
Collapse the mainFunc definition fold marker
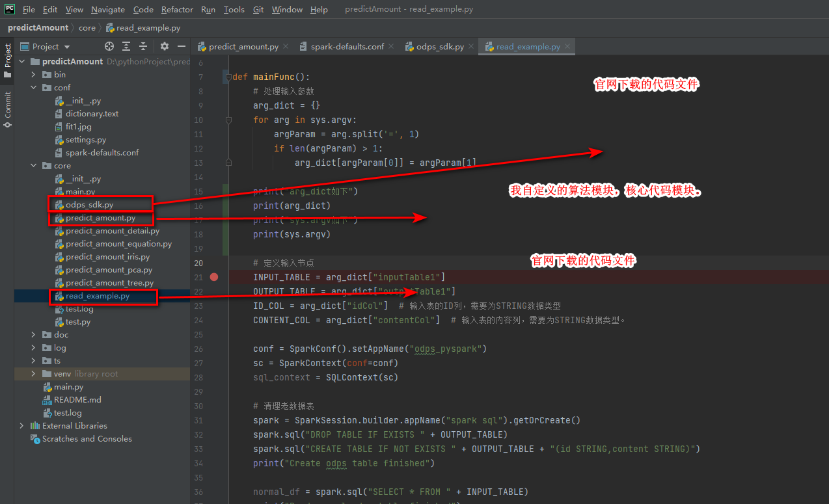tap(228, 77)
